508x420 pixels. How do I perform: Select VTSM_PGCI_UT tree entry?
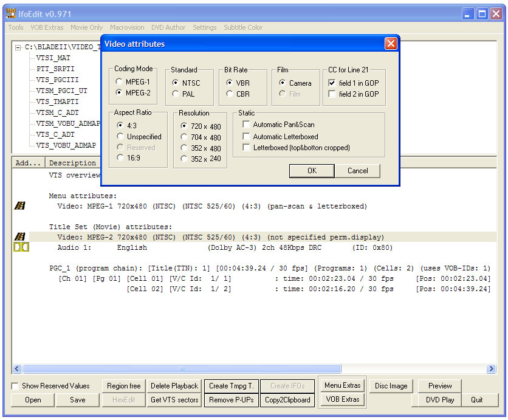click(61, 91)
